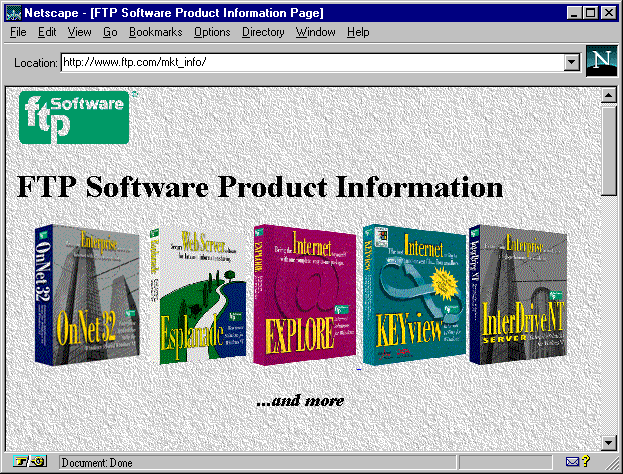Open the Edit menu
Viewport: 623px width, 474px height.
(x=47, y=32)
